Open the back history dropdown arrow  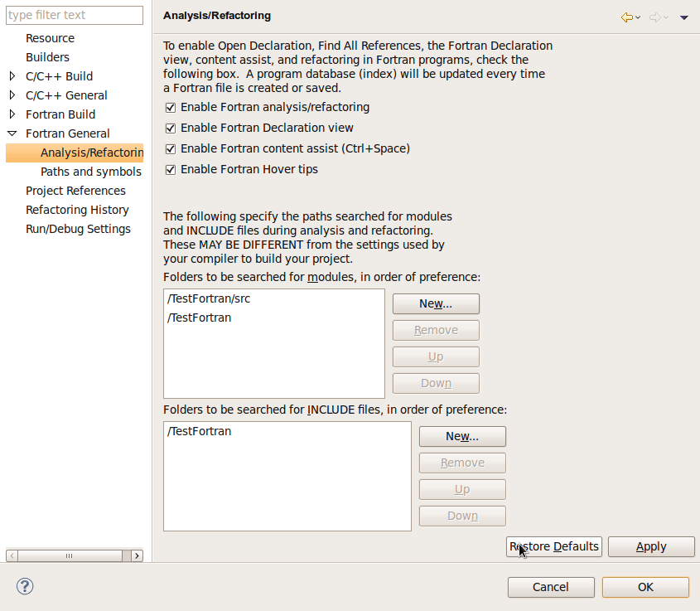pyautogui.click(x=638, y=17)
